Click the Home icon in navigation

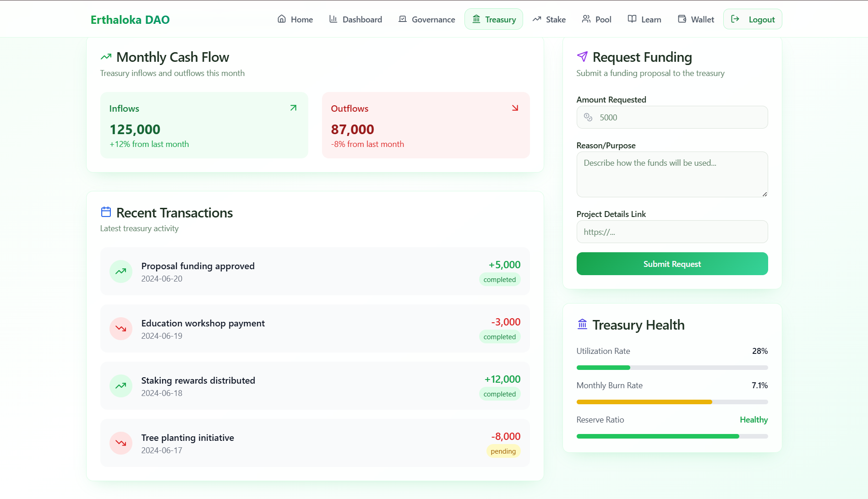[x=282, y=19]
